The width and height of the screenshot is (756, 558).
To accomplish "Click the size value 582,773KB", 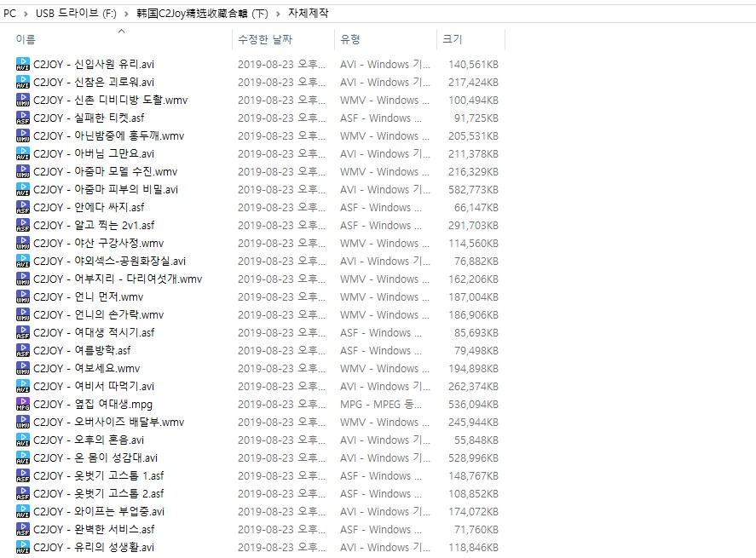I will tap(474, 190).
